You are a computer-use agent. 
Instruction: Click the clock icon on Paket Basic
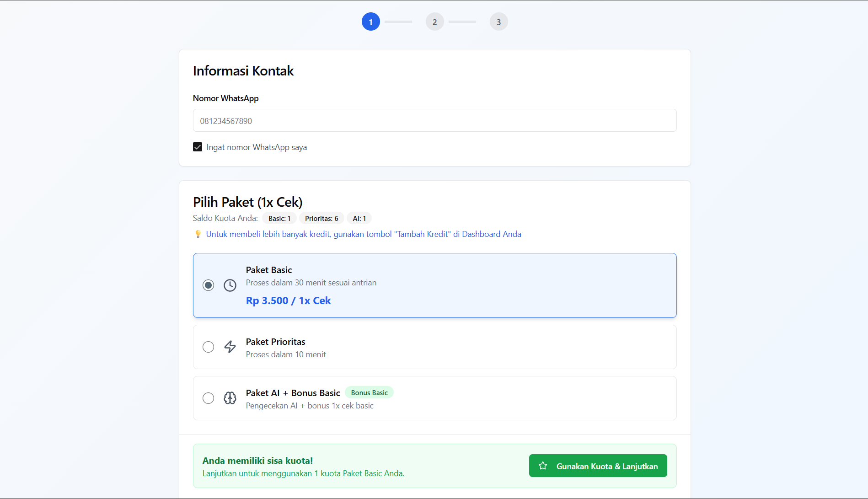pyautogui.click(x=230, y=285)
